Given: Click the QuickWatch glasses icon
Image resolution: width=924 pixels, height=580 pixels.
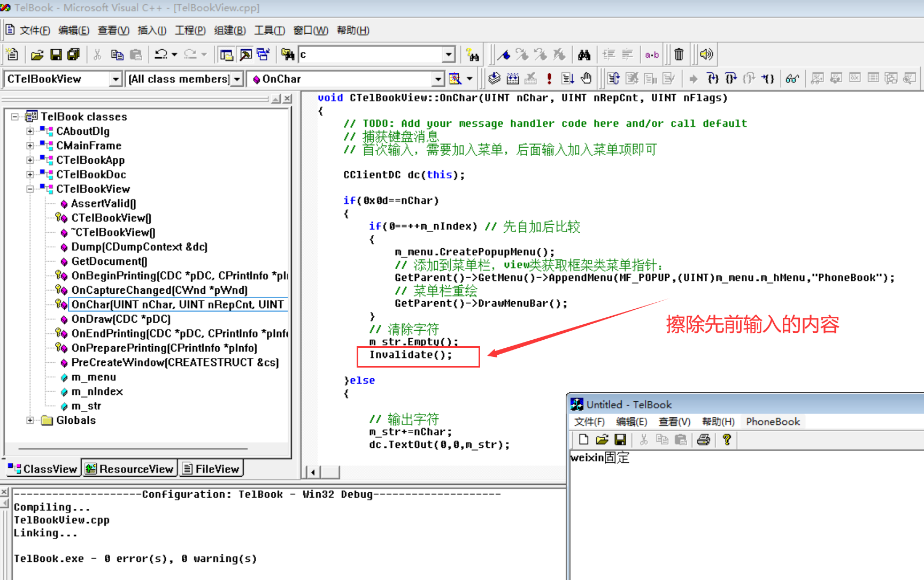Looking at the screenshot, I should 792,79.
